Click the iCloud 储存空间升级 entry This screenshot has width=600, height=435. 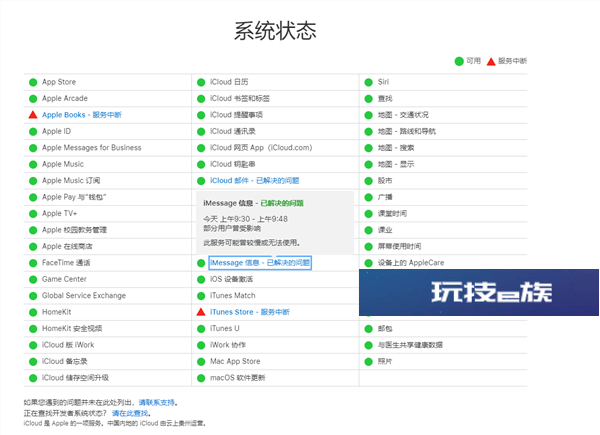[x=75, y=378]
